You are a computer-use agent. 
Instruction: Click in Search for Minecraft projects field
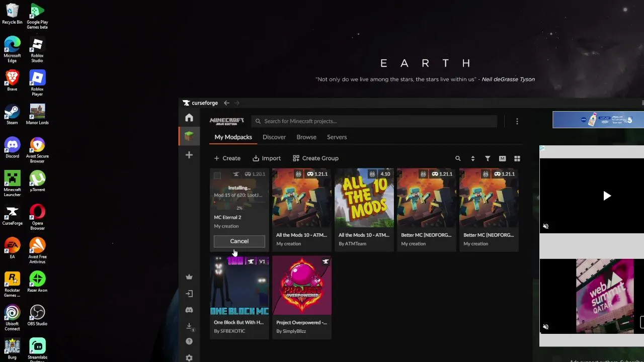(374, 121)
